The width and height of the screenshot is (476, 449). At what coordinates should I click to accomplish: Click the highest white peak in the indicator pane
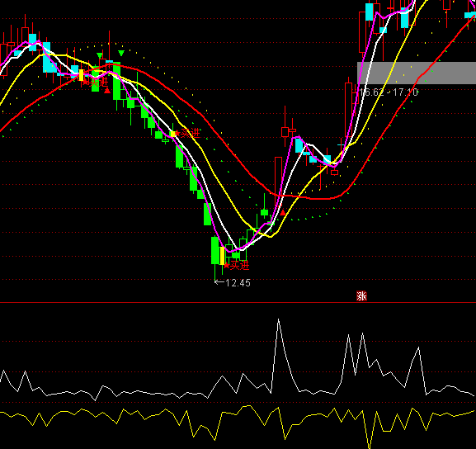278,319
